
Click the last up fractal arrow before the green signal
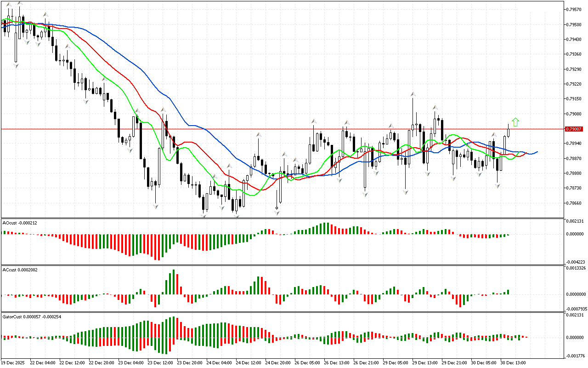[494, 135]
